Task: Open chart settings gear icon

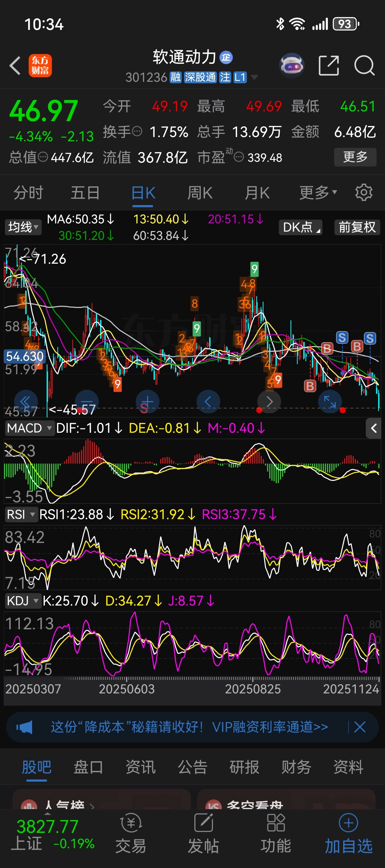Action: coord(364,192)
